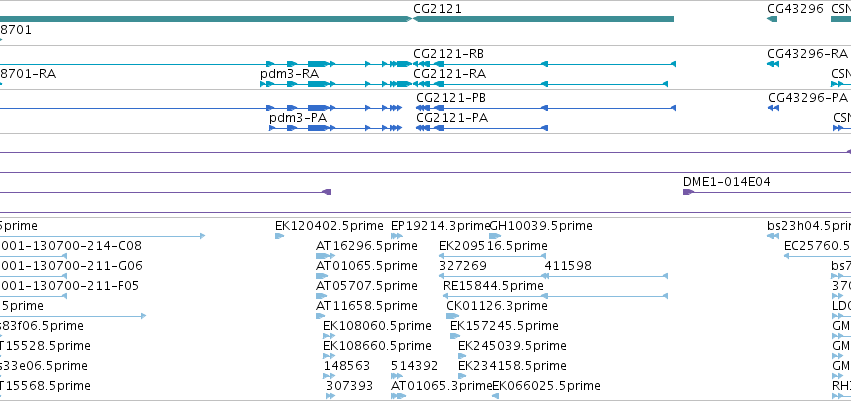Click the AT16296.5prime EST label
The image size is (851, 401).
[366, 246]
